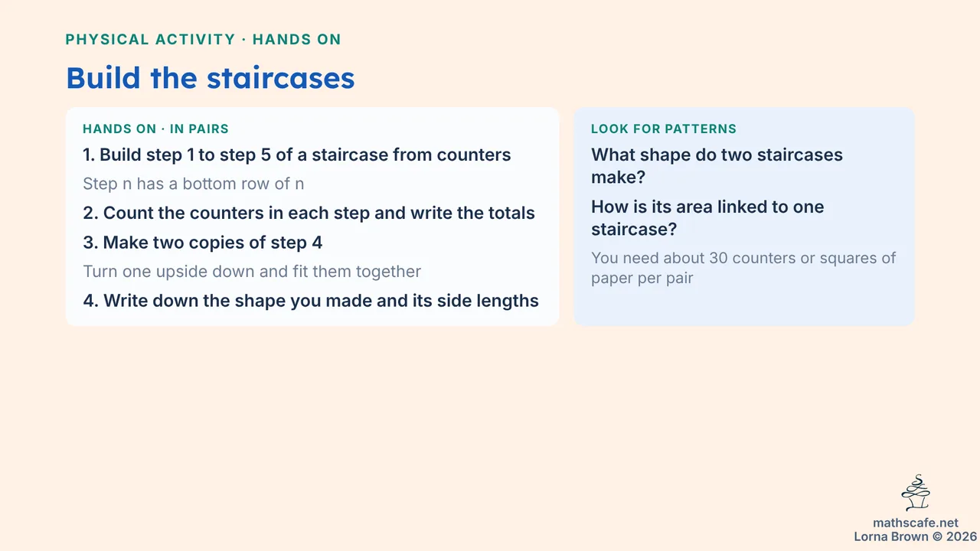Select the note about 30 counters per pair

743,268
